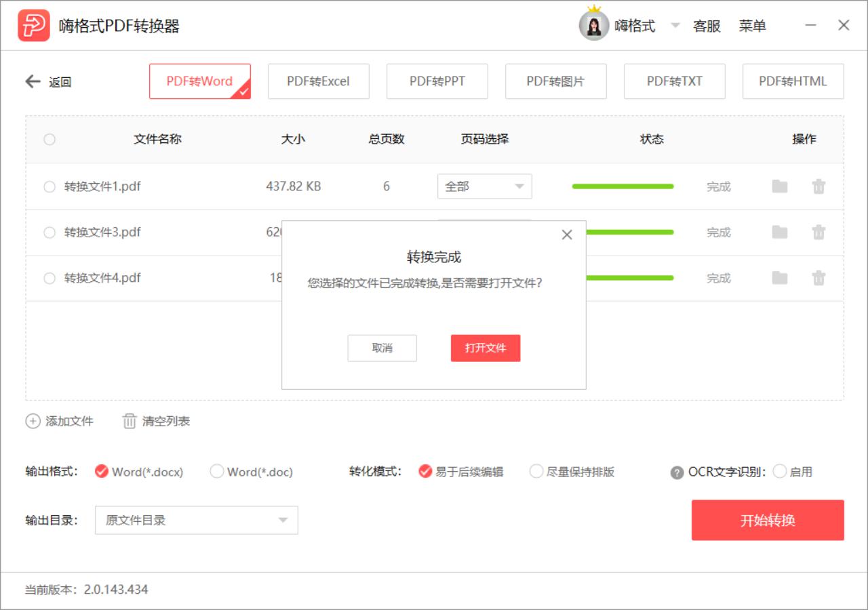Open the 菜单 menu

(753, 25)
